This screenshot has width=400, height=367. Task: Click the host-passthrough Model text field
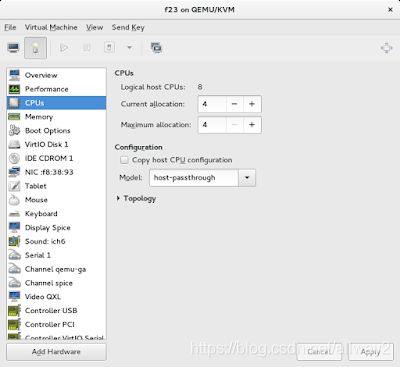(194, 178)
